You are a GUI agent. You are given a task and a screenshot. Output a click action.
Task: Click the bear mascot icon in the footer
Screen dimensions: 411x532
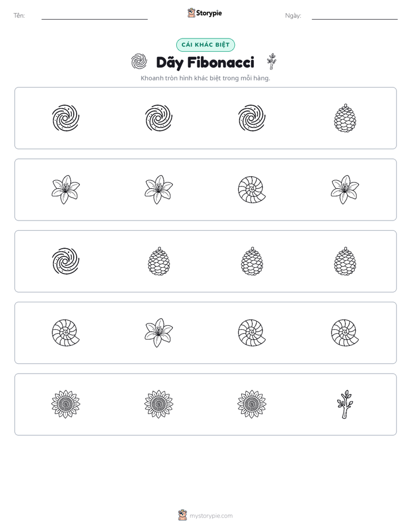pos(182,515)
